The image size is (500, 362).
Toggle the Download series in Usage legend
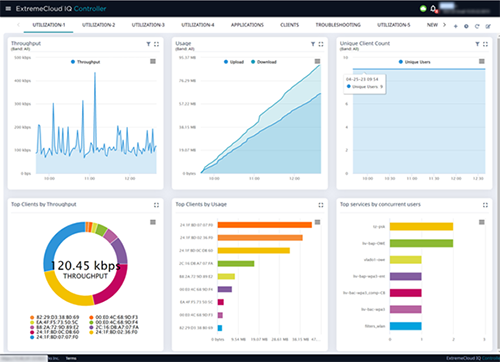point(264,62)
